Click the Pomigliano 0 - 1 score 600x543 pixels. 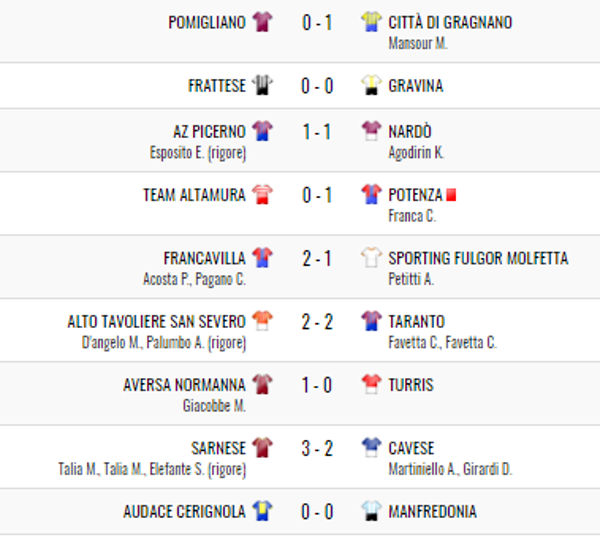click(317, 23)
